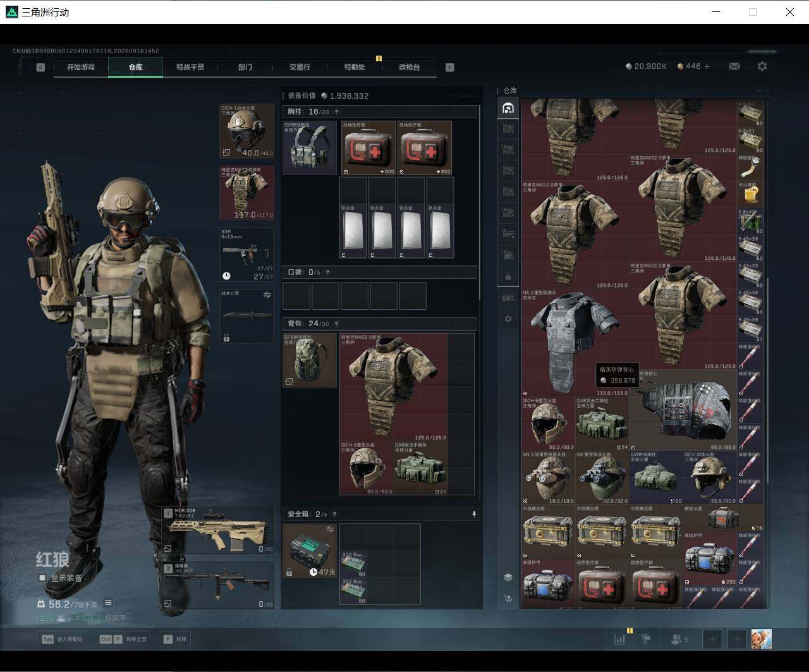Click the 转移全部 transfer-all button

point(124,639)
